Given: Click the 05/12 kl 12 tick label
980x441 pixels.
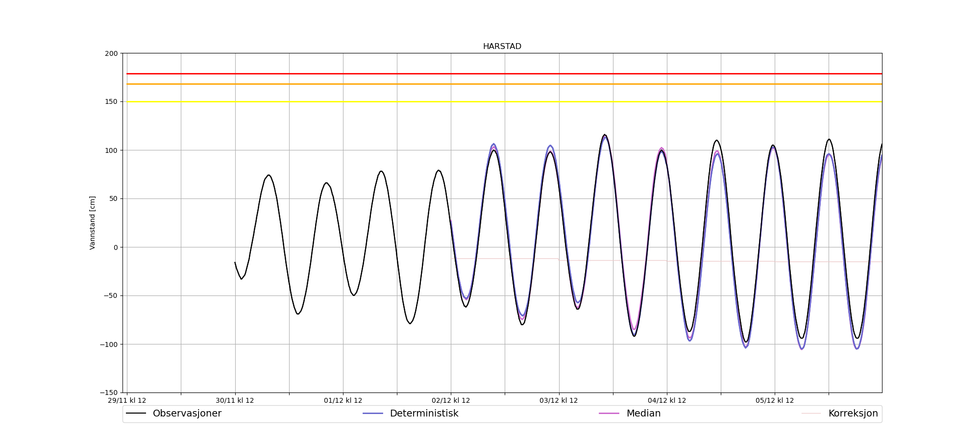Looking at the screenshot, I should (x=775, y=401).
